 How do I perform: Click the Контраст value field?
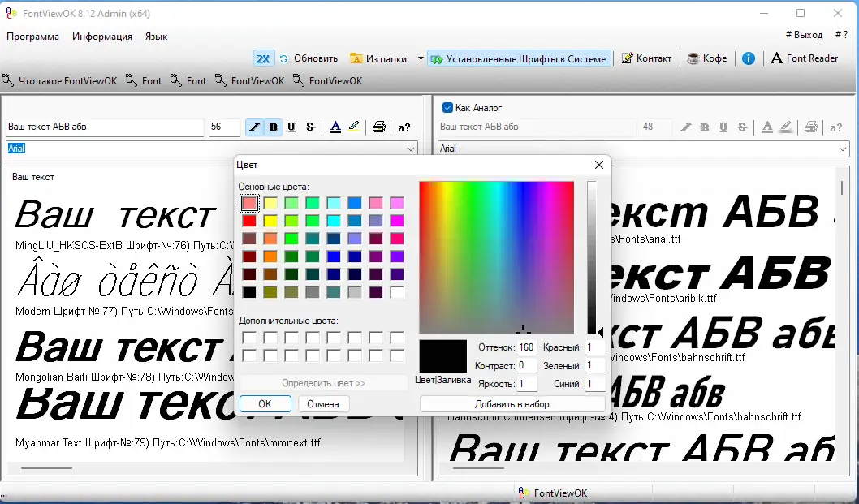coord(526,365)
